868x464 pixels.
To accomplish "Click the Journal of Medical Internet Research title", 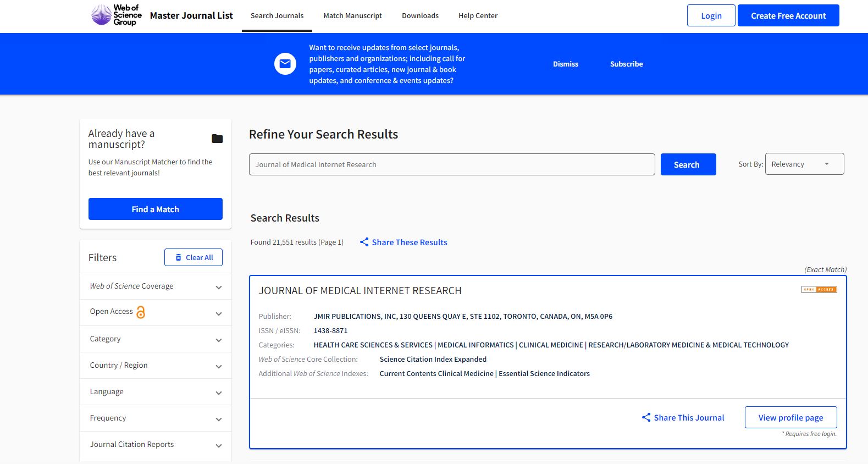I will pyautogui.click(x=360, y=290).
